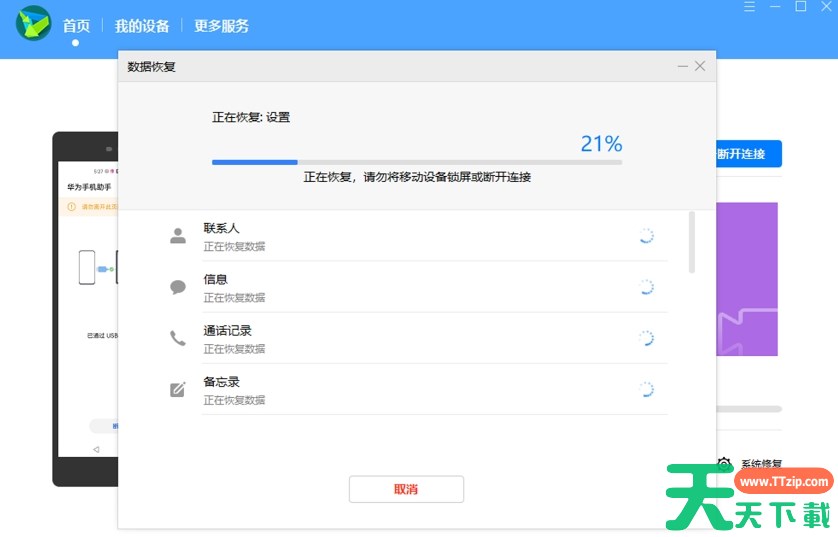Minimize the 数据恢复 dialog
The width and height of the screenshot is (838, 537).
coord(682,66)
